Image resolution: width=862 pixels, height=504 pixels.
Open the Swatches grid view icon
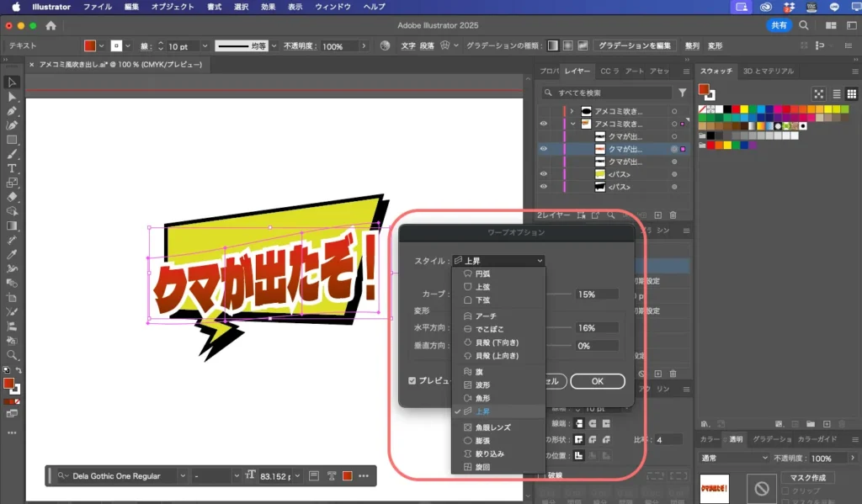click(852, 93)
